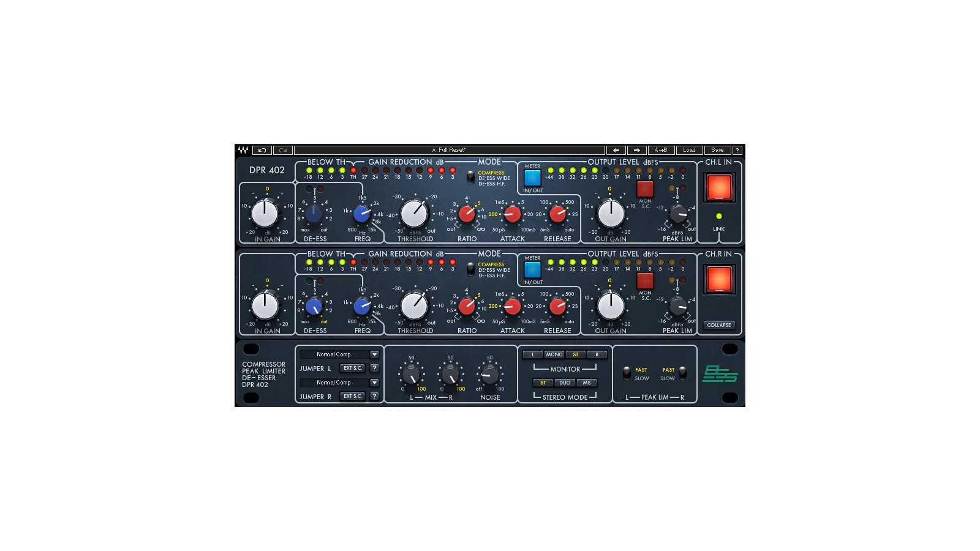Open JUMPER L Normal Comp dropdown
980x551 pixels.
[334, 354]
